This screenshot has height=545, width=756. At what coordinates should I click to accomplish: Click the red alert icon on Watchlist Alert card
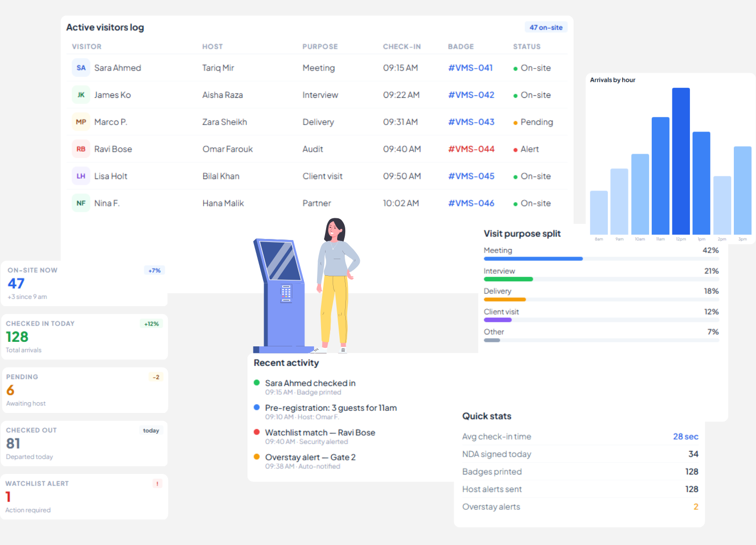tap(157, 483)
